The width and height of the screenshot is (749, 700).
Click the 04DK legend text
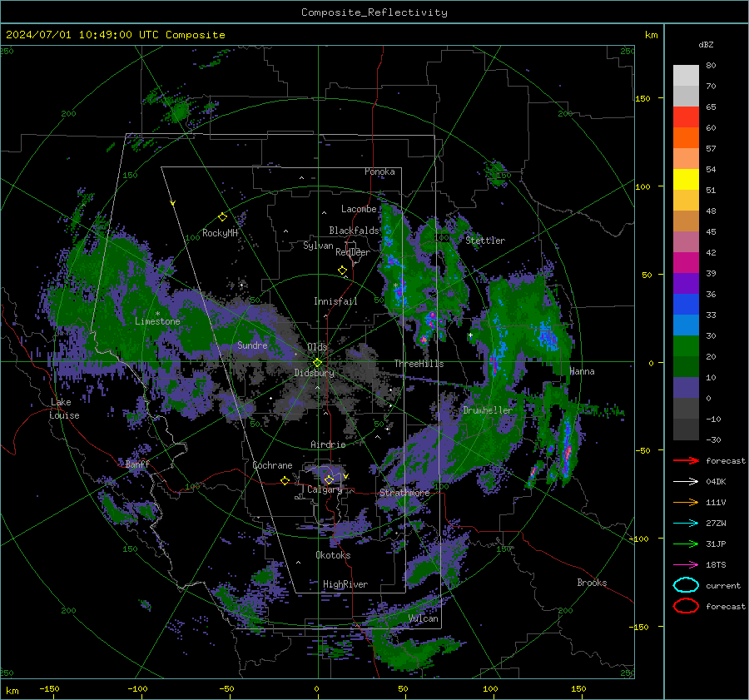(716, 482)
